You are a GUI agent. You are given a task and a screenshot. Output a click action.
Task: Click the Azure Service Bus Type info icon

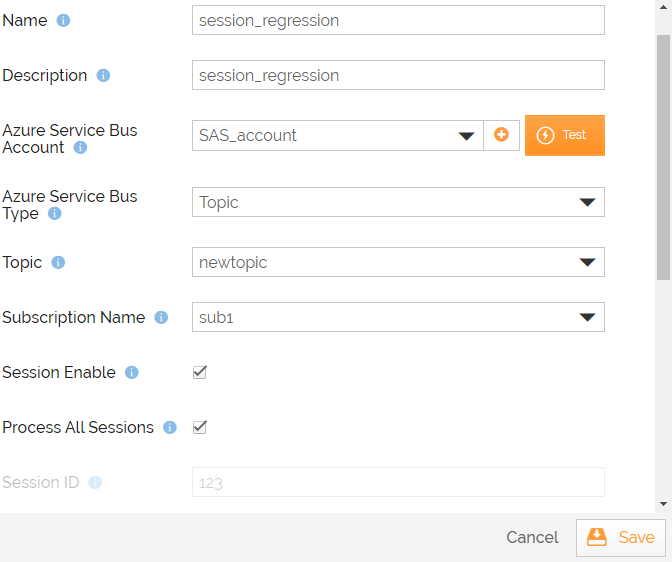55,214
